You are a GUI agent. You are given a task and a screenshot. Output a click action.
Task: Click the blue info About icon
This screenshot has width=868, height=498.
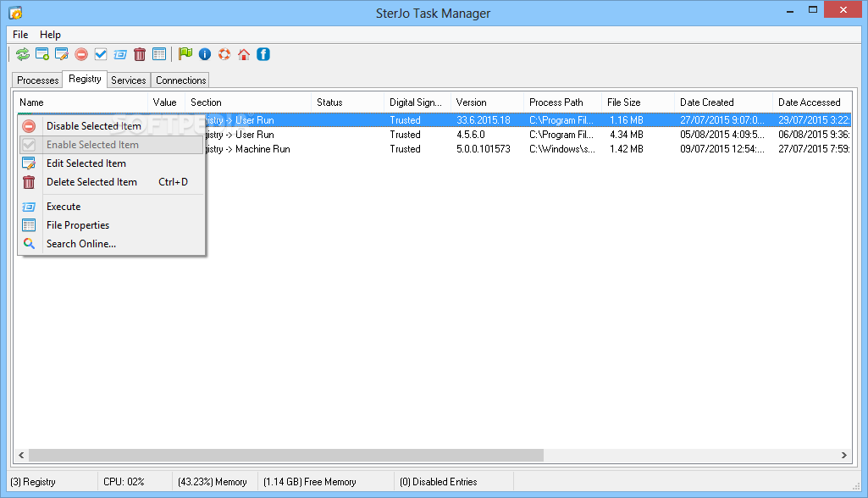(205, 54)
